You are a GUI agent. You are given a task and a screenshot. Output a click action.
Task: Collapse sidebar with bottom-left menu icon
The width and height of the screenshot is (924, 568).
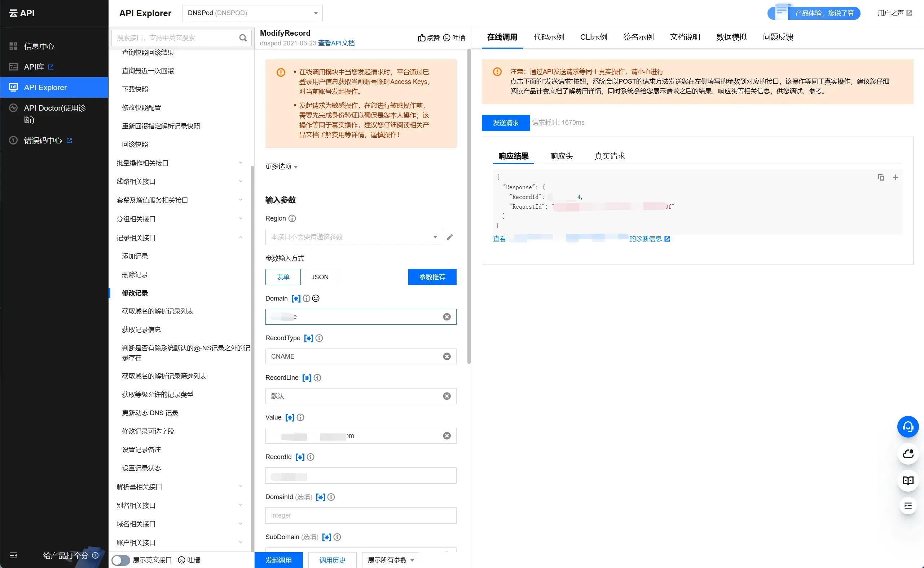pyautogui.click(x=13, y=555)
